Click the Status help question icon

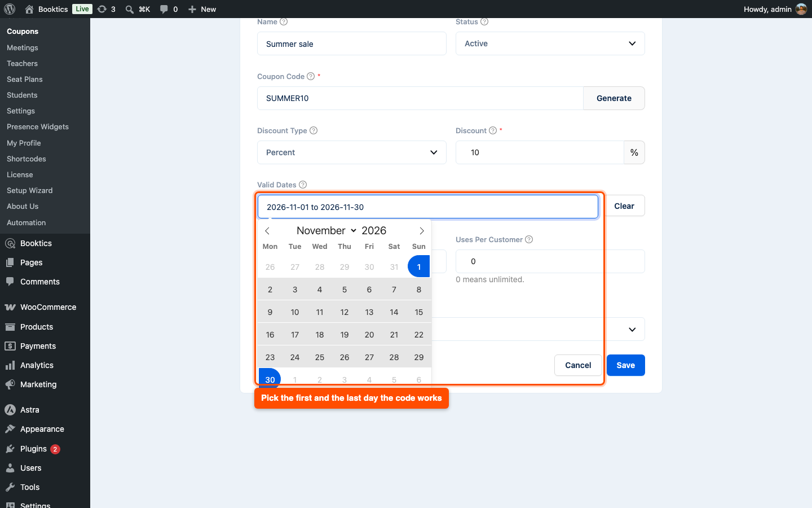click(x=484, y=21)
